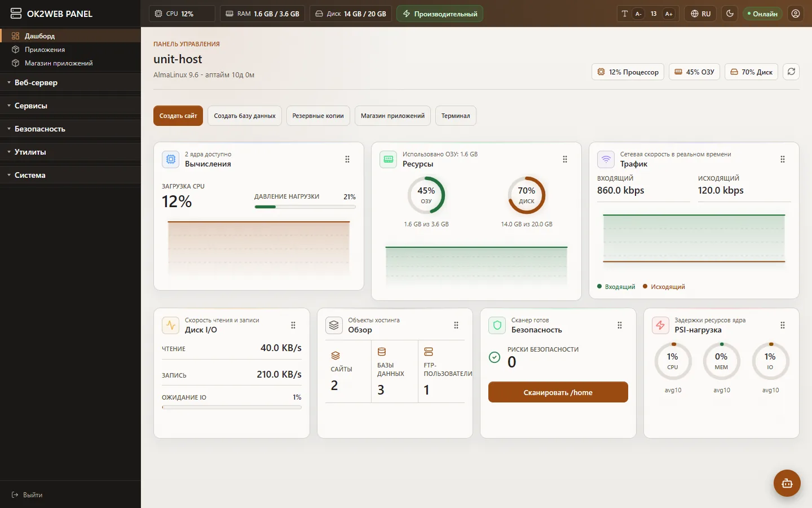The height and width of the screenshot is (508, 812).
Task: Switch language with the RU selector
Action: [701, 14]
